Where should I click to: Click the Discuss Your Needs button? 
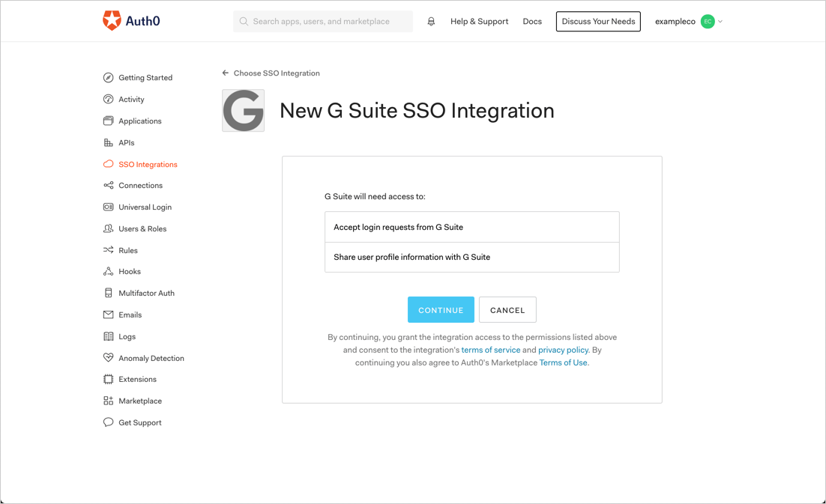(x=598, y=22)
